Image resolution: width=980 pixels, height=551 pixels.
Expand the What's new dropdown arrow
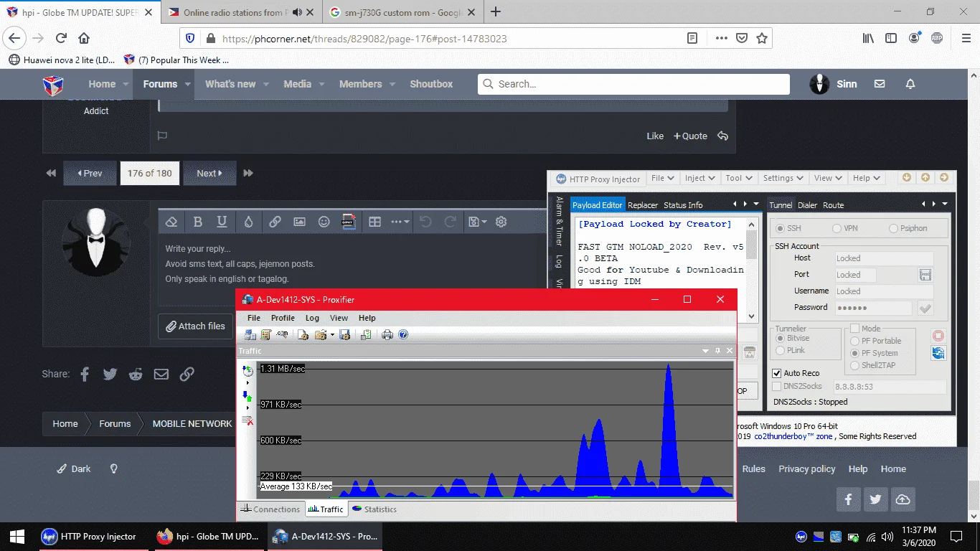[x=266, y=84]
